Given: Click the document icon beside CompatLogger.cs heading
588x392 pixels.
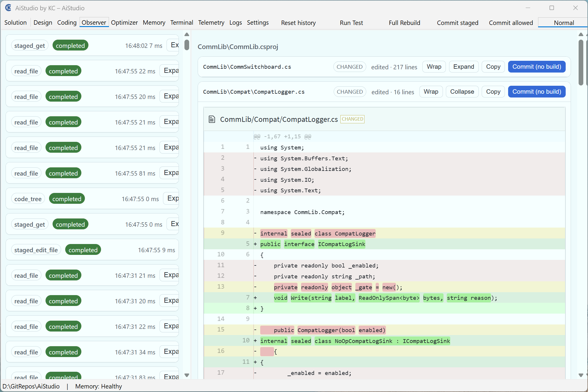Looking at the screenshot, I should [212, 119].
